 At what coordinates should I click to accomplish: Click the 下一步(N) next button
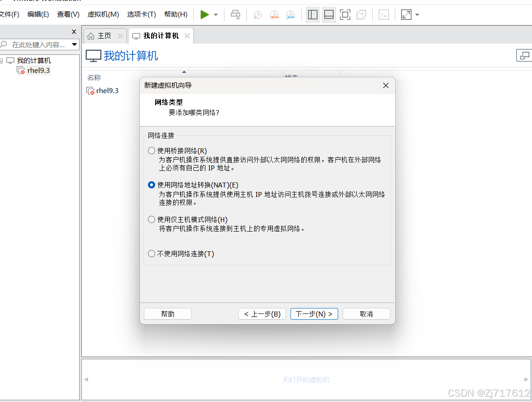pos(314,314)
